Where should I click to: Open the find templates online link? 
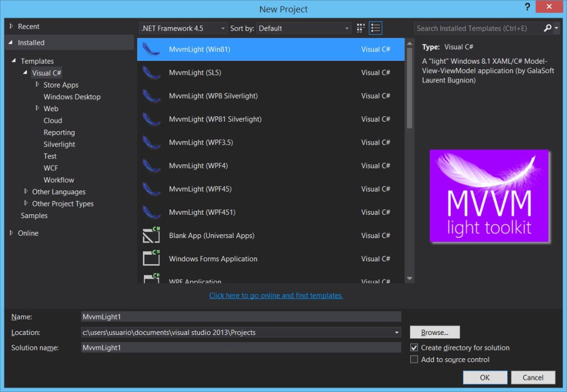pyautogui.click(x=275, y=295)
